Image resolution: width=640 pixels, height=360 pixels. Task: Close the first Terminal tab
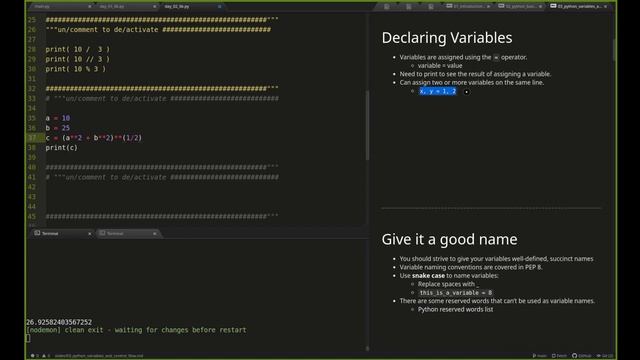pyautogui.click(x=89, y=233)
